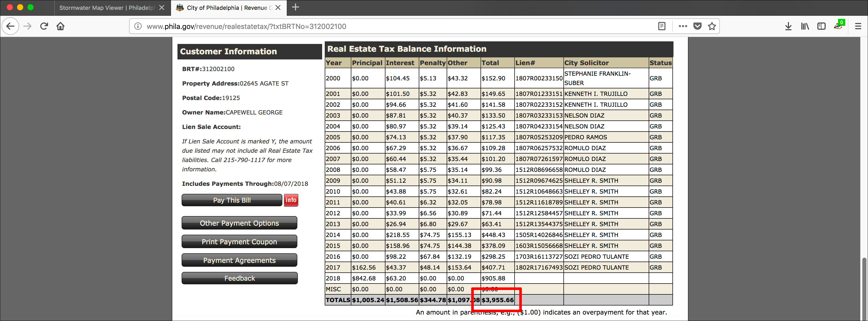This screenshot has width=868, height=321.
Task: Click the downloads icon in toolbar
Action: tap(788, 26)
